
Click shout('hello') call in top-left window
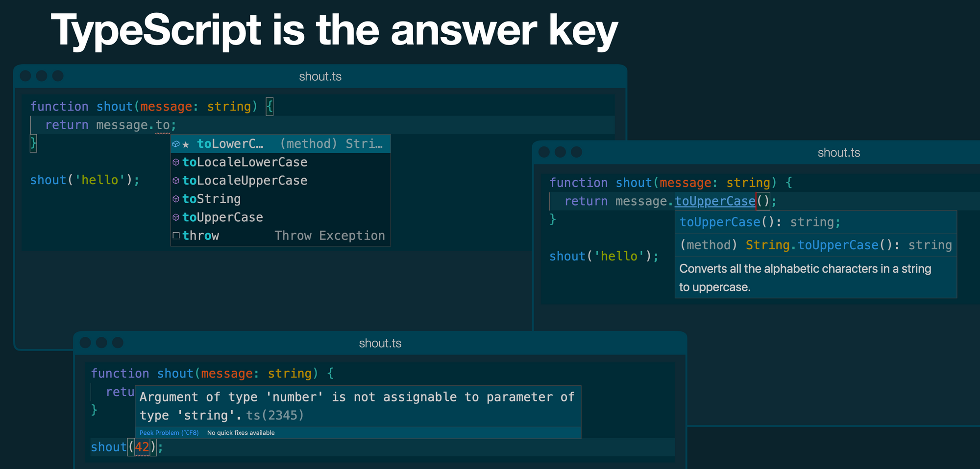click(x=85, y=180)
